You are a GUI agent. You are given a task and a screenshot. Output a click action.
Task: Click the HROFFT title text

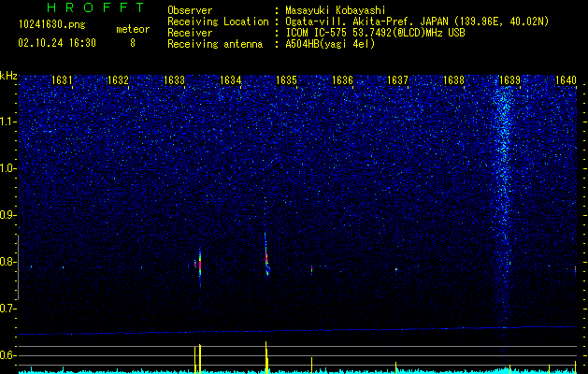click(96, 7)
